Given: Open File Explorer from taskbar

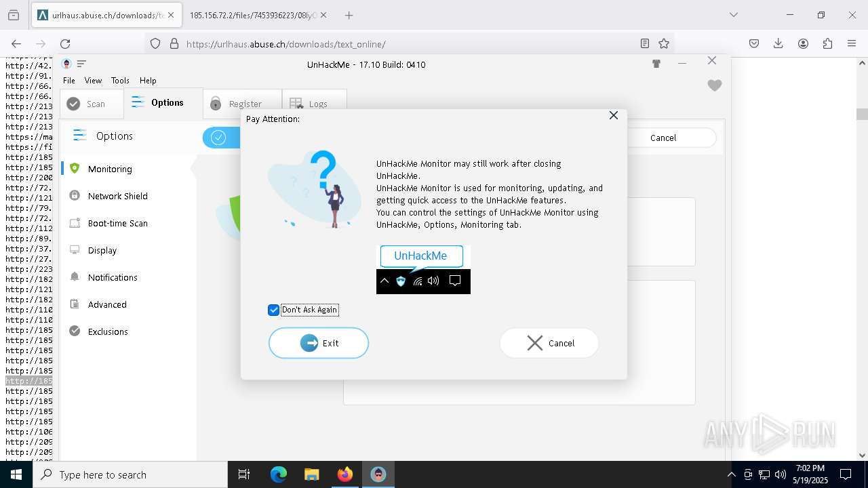Looking at the screenshot, I should (311, 474).
